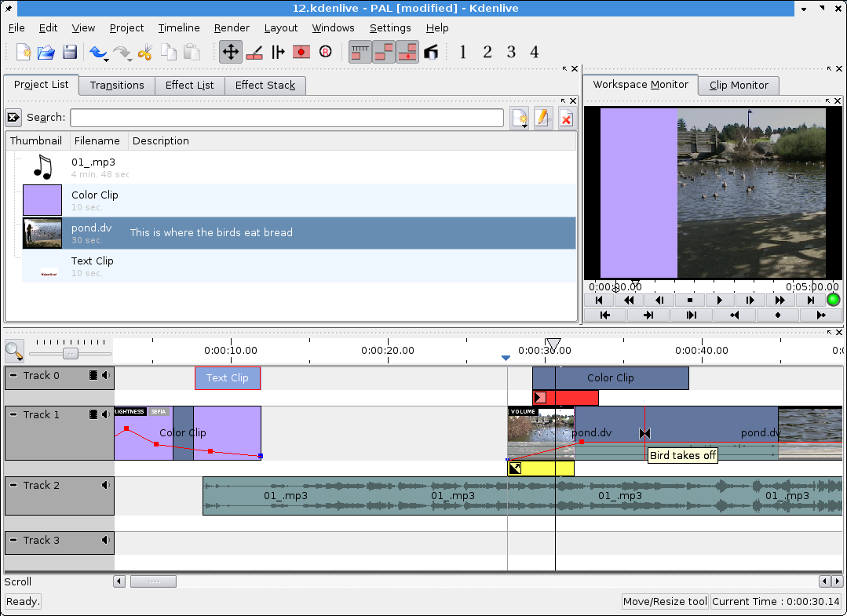Click the timeline zoom slider handle

(x=70, y=354)
